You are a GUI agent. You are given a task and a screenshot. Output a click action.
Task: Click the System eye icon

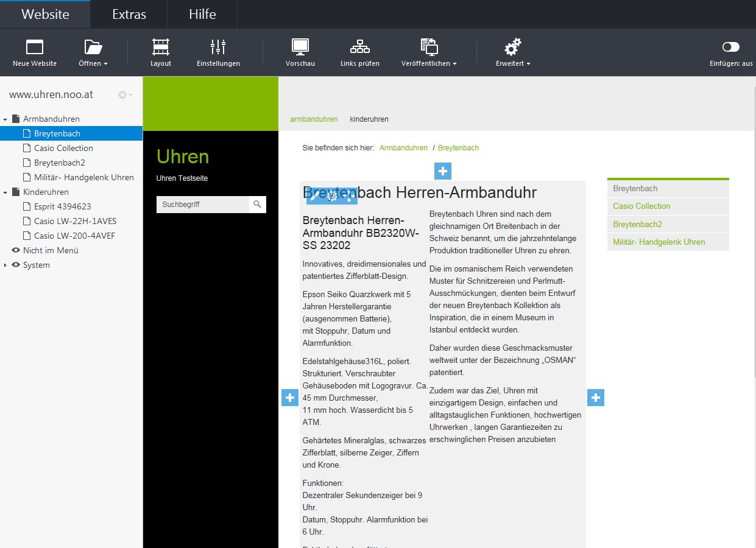point(16,265)
